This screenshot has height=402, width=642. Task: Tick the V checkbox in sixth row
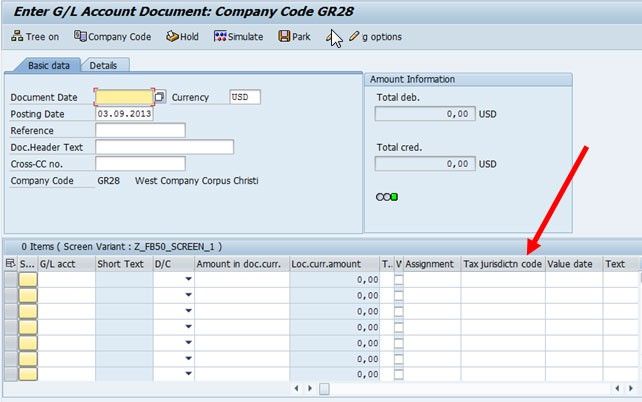399,359
